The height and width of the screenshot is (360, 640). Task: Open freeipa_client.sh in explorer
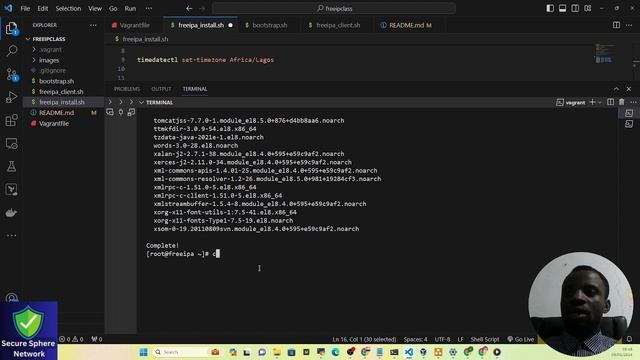[61, 91]
